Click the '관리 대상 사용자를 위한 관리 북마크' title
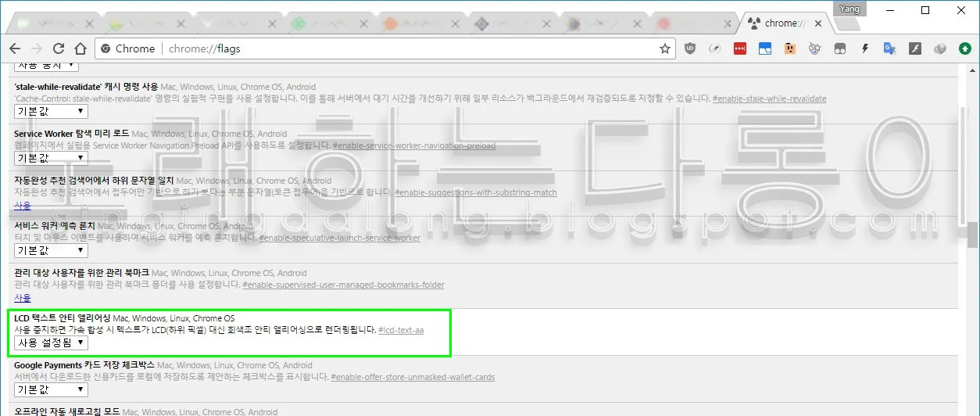The image size is (980, 416). (81, 273)
